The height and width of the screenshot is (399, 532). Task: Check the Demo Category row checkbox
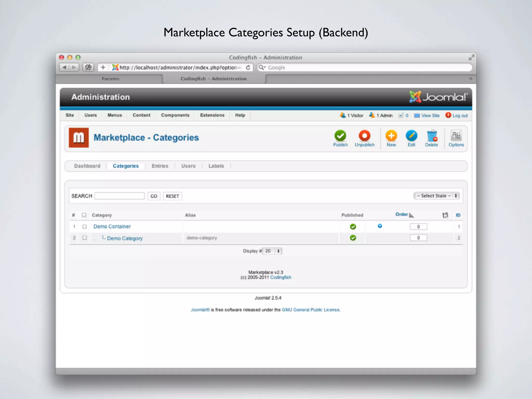tap(84, 238)
